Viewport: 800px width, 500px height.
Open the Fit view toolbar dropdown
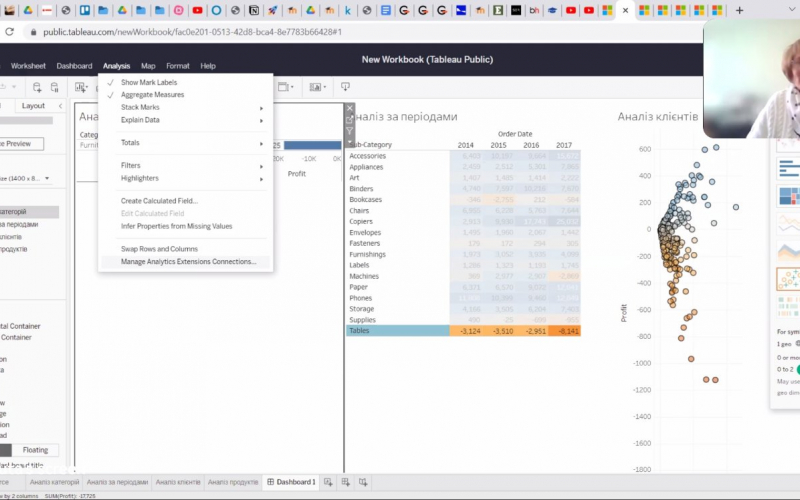coord(286,87)
